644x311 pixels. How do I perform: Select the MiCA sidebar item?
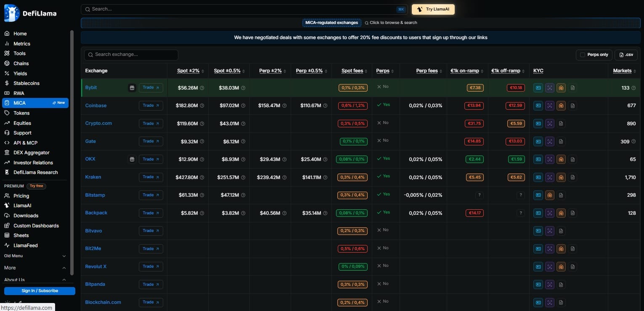point(35,103)
